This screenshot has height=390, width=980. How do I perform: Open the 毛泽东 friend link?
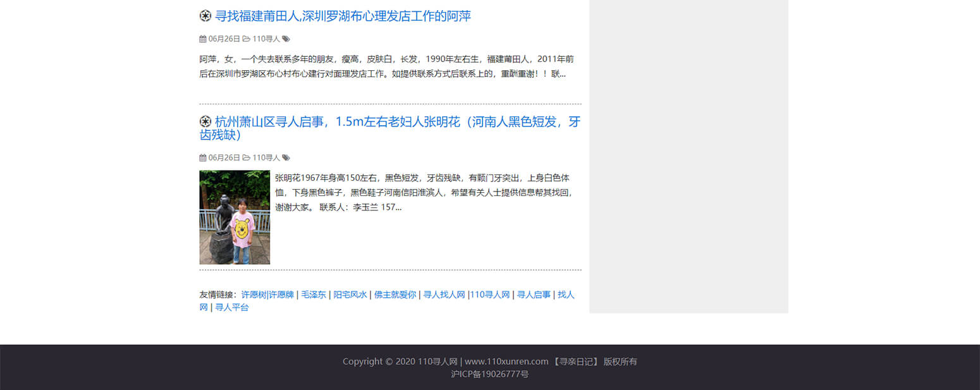[314, 295]
